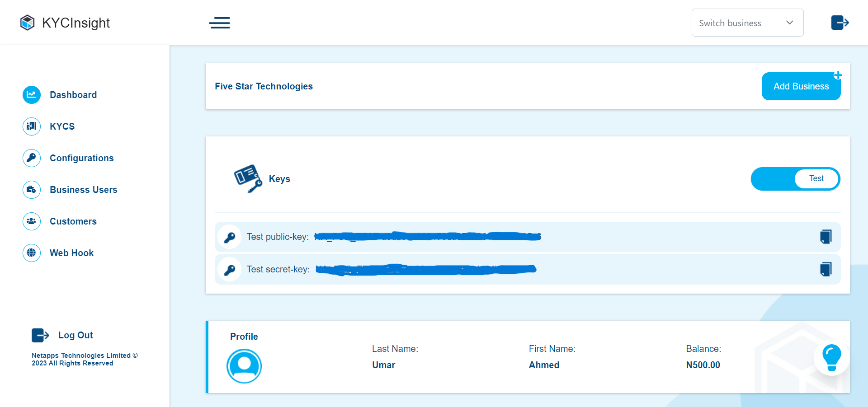Open the Switch business dropdown
Viewport: 868px width, 407px height.
tap(747, 23)
